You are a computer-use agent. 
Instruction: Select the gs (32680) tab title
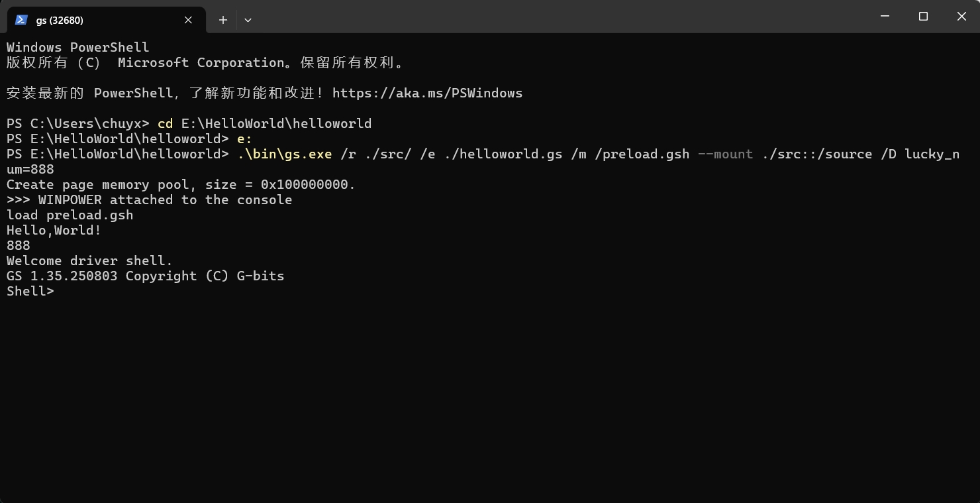click(x=60, y=20)
